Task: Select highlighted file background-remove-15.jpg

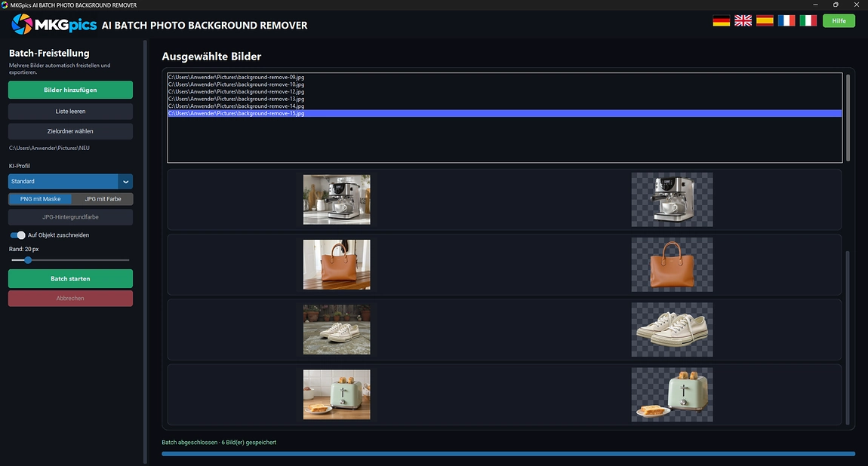Action: tap(504, 113)
